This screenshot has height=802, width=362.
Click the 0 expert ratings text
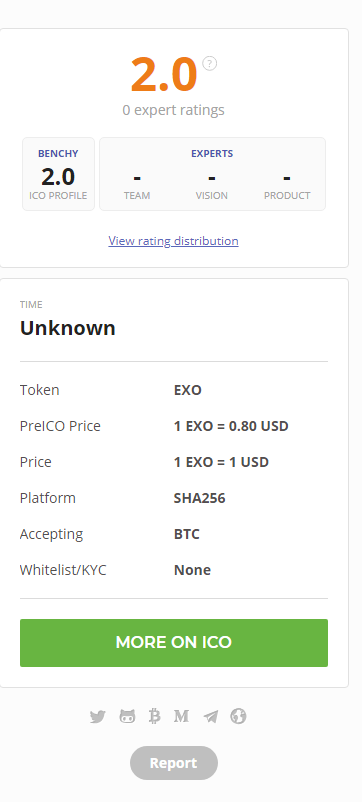tap(173, 110)
